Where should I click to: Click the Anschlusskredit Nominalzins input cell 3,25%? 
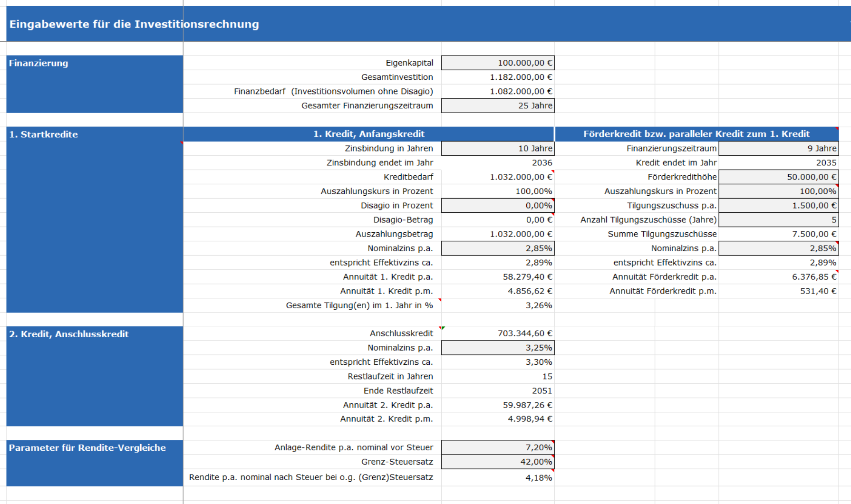pos(498,348)
